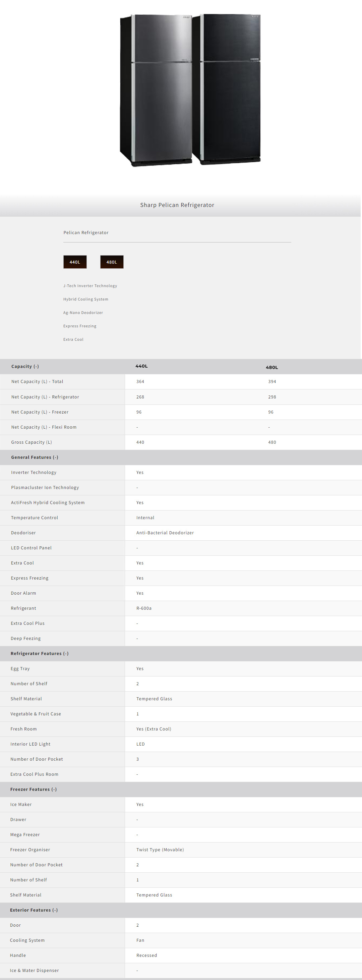Collapse the Capacity (-) section
This screenshot has height=980, width=362.
[x=25, y=366]
